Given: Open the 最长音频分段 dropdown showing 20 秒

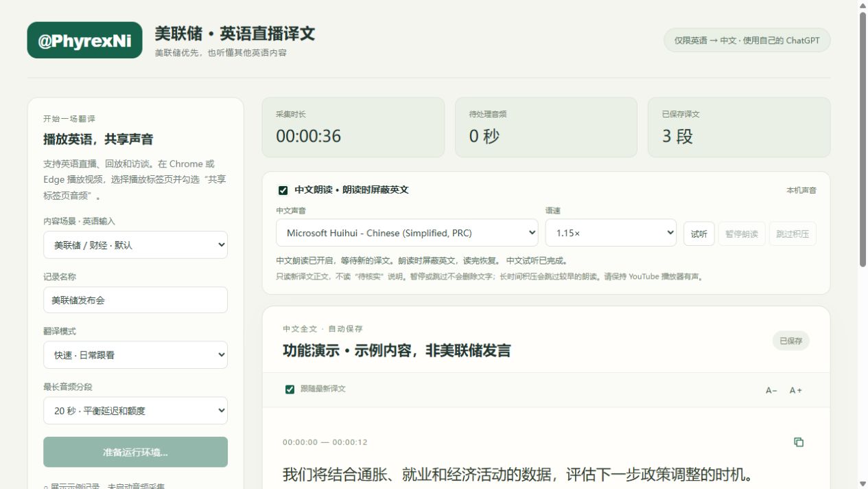Looking at the screenshot, I should pos(135,411).
